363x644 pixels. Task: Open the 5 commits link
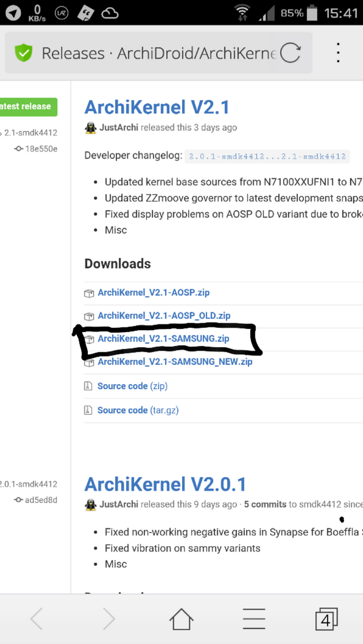[264, 504]
